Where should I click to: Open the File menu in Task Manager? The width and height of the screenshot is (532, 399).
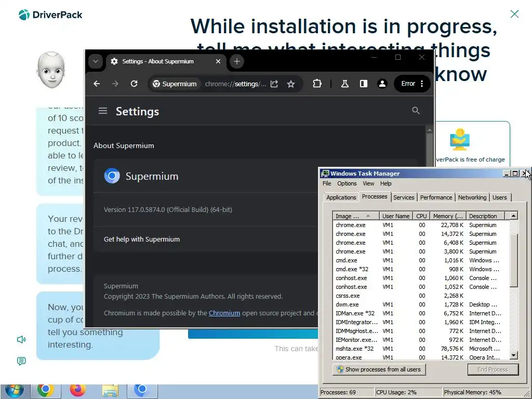(327, 183)
